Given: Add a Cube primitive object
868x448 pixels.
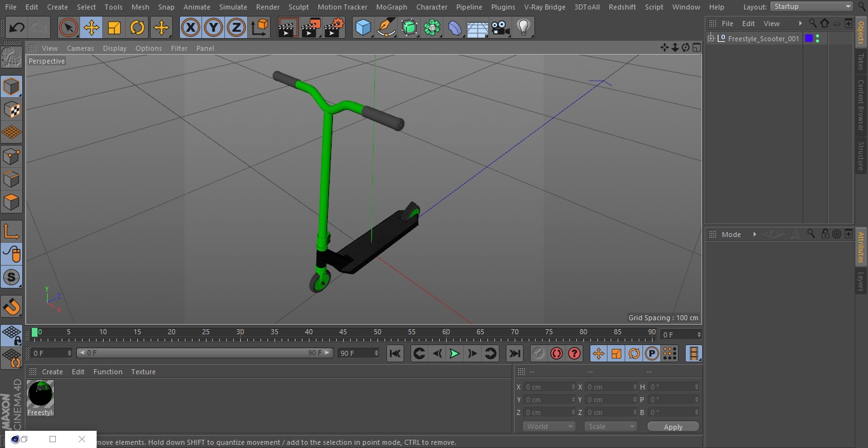Looking at the screenshot, I should 363,27.
